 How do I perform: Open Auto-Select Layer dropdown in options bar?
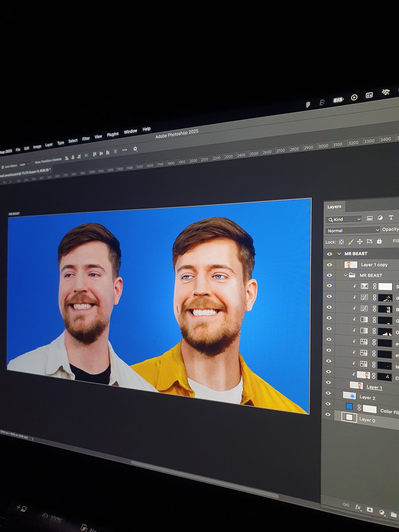point(24,164)
